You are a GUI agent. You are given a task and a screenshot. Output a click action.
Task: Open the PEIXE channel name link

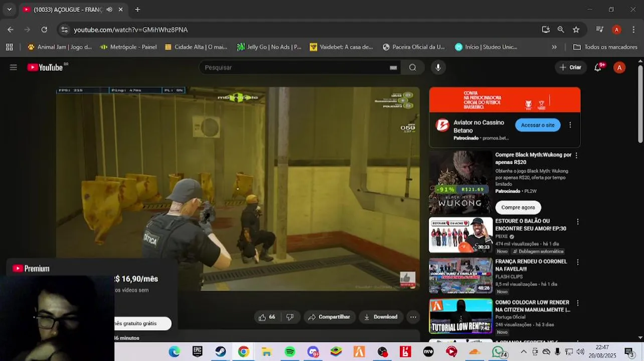point(502,237)
